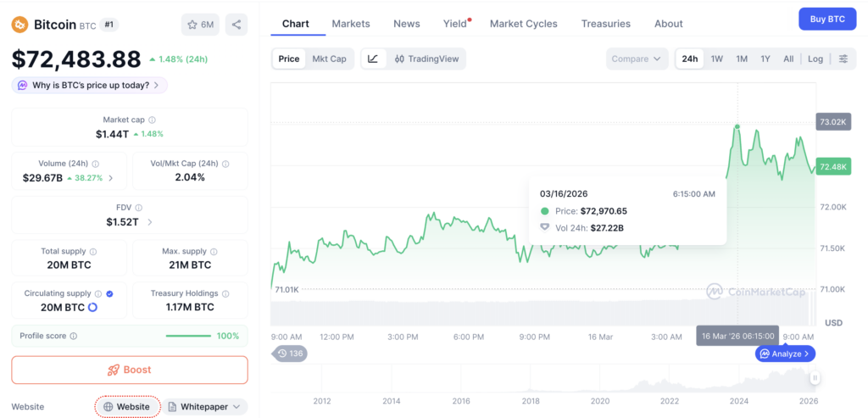The image size is (868, 418).
Task: Click the 73.02K high price label
Action: coord(833,121)
